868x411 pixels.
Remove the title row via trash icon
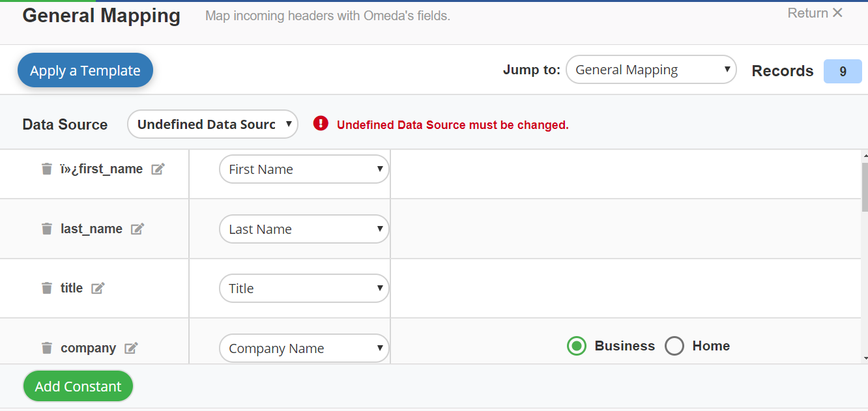pos(47,288)
